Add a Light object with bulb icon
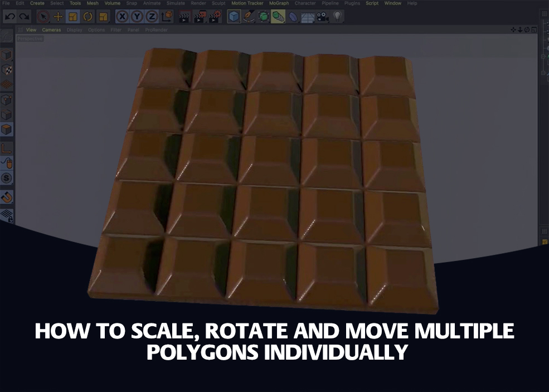This screenshot has width=549, height=392. [x=337, y=17]
